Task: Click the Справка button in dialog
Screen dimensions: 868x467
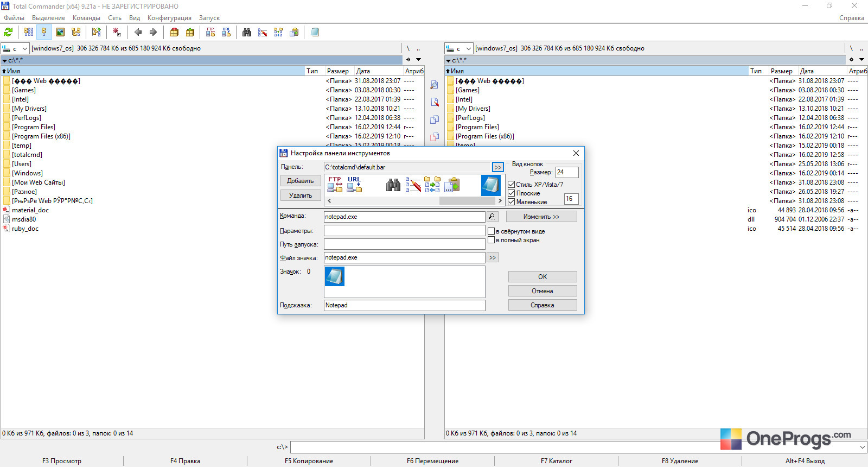Action: click(542, 305)
